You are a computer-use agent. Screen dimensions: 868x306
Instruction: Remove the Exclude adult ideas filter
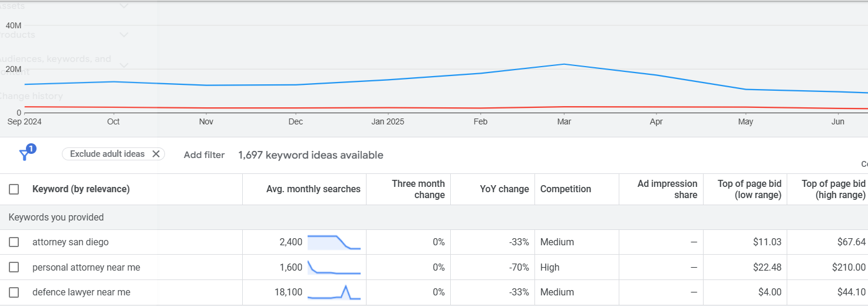(156, 154)
